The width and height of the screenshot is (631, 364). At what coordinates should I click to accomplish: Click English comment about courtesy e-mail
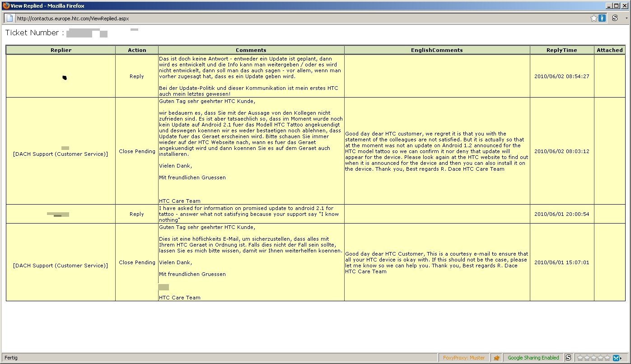436,262
